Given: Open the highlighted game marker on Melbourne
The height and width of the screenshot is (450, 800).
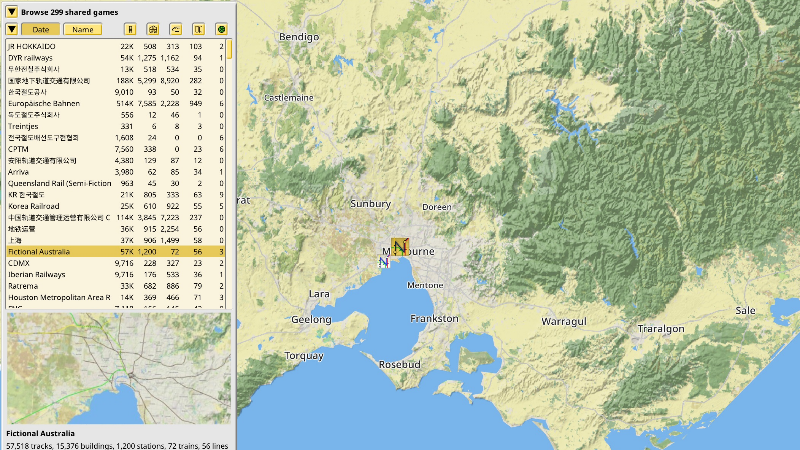Looking at the screenshot, I should [401, 245].
